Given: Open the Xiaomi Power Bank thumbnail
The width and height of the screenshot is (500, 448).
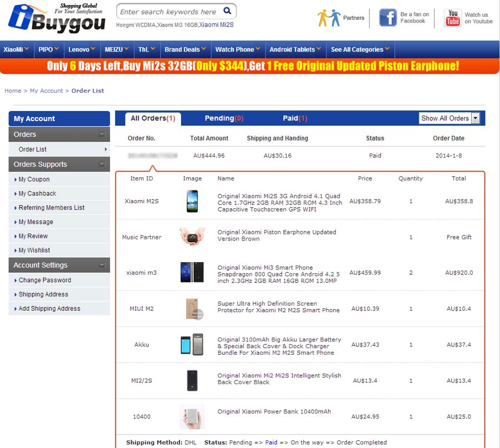Looking at the screenshot, I should point(192,416).
